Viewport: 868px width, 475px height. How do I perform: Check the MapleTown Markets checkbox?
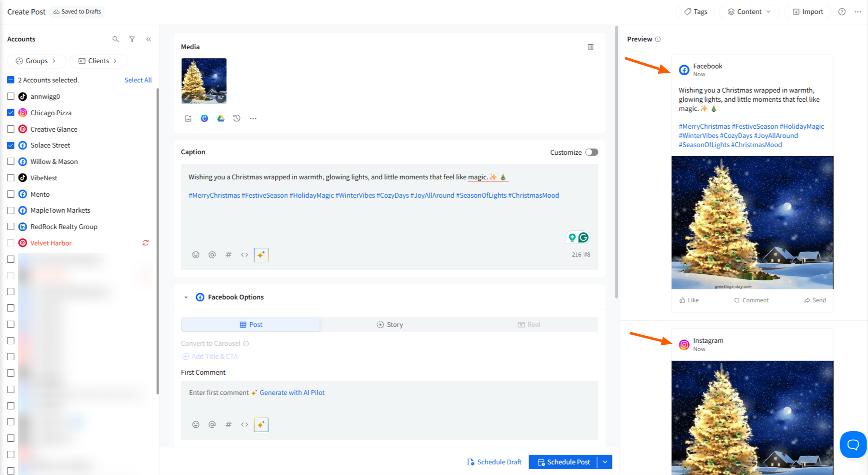(11, 210)
